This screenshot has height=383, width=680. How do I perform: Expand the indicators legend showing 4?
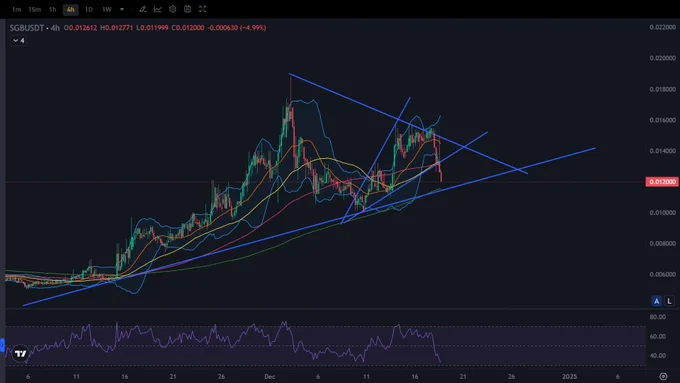18,40
